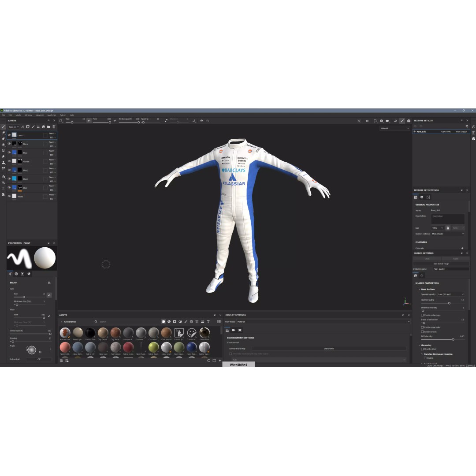The height and width of the screenshot is (476, 476).
Task: Toggle the symmetry icon in top toolbar
Action: 201,120
